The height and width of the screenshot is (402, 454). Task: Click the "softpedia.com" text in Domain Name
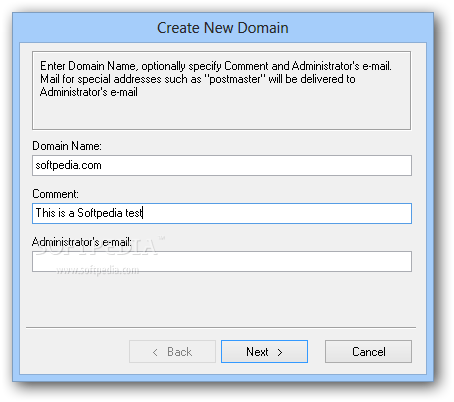[68, 165]
